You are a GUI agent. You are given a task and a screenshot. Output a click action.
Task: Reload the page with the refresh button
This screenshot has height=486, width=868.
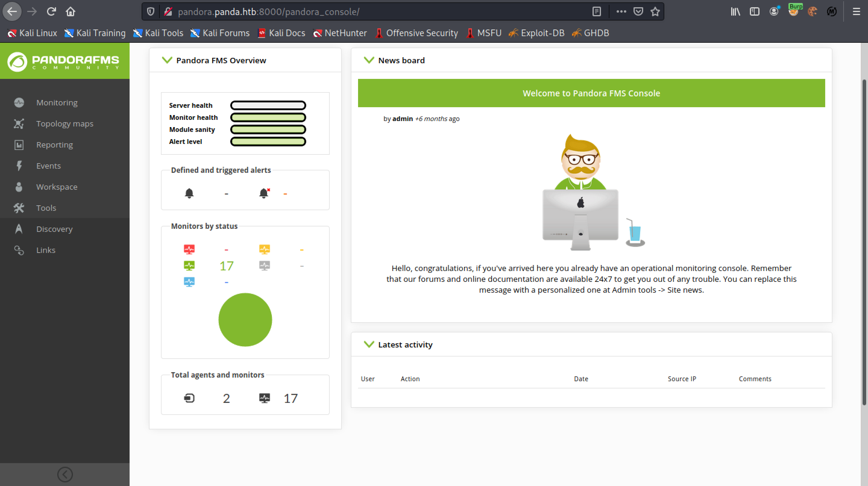(x=51, y=12)
